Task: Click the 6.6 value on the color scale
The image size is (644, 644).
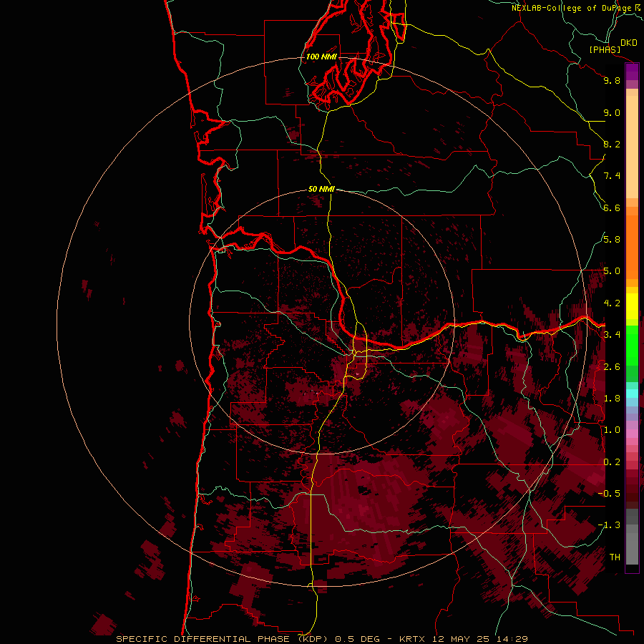Action: pyautogui.click(x=612, y=208)
